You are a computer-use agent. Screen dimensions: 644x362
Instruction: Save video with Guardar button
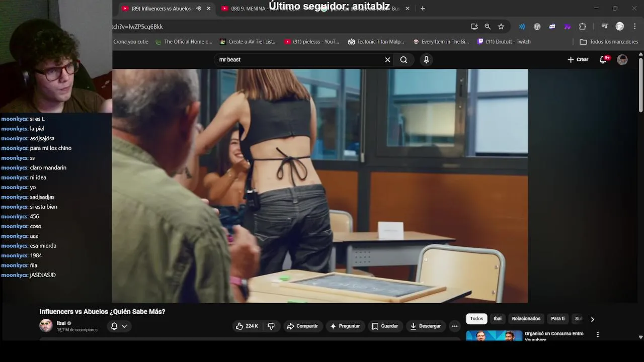point(385,326)
